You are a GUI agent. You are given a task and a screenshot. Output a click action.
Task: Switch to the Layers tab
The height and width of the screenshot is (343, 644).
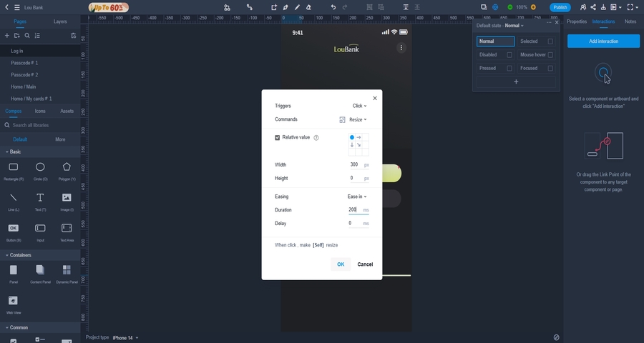pyautogui.click(x=60, y=21)
